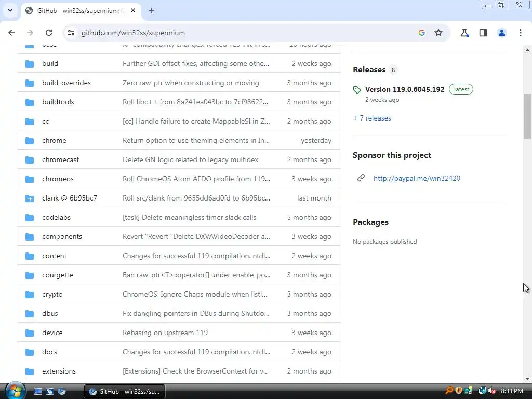Click the chrome folder icon
This screenshot has width=532, height=399.
30,141
